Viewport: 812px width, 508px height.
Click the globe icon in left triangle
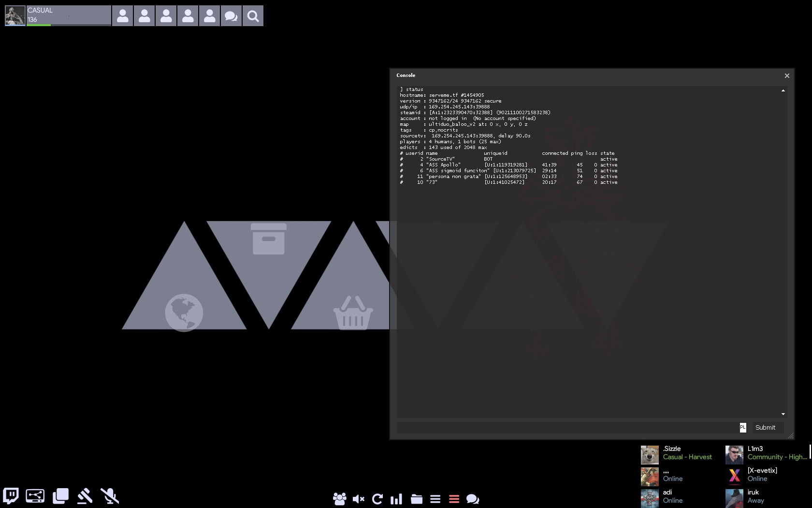point(184,313)
